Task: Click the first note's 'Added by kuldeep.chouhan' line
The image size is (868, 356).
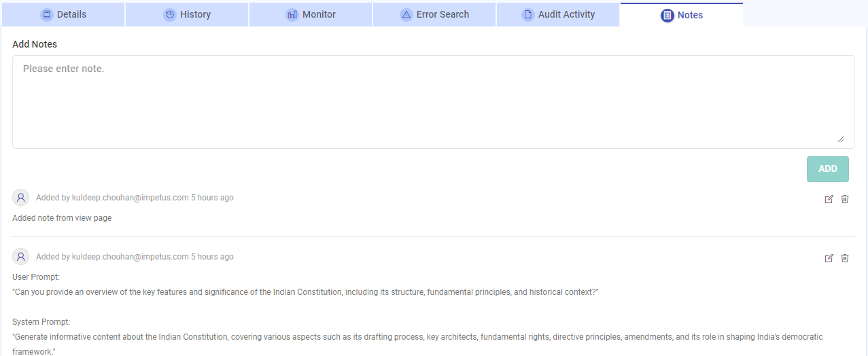Action: tap(135, 198)
